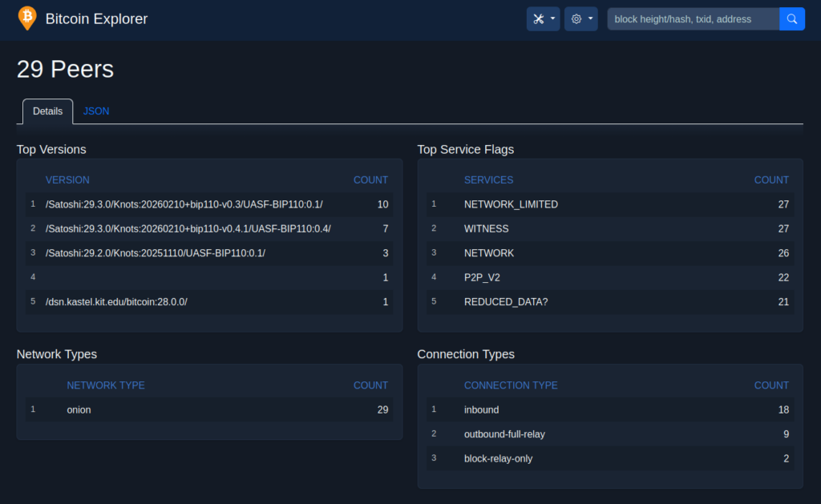Click the REDUCED_DATA? service flag entry
Image resolution: width=821 pixels, height=504 pixels.
(506, 302)
